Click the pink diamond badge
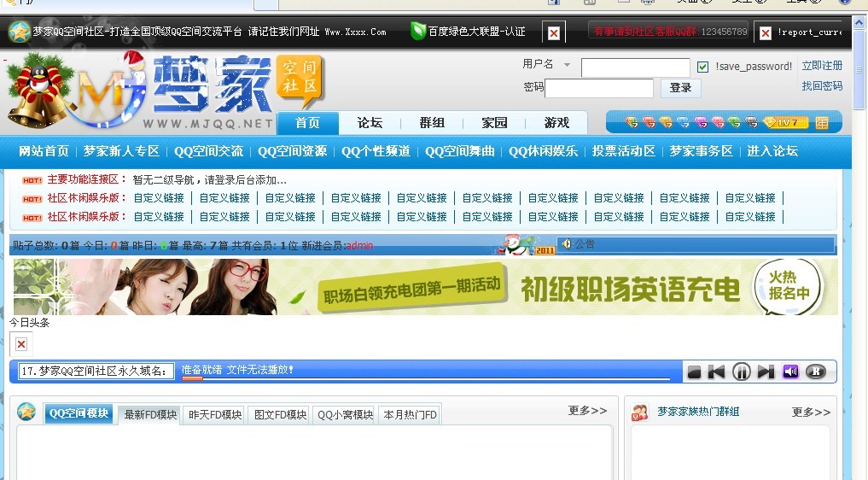Image resolution: width=868 pixels, height=480 pixels. coord(718,122)
